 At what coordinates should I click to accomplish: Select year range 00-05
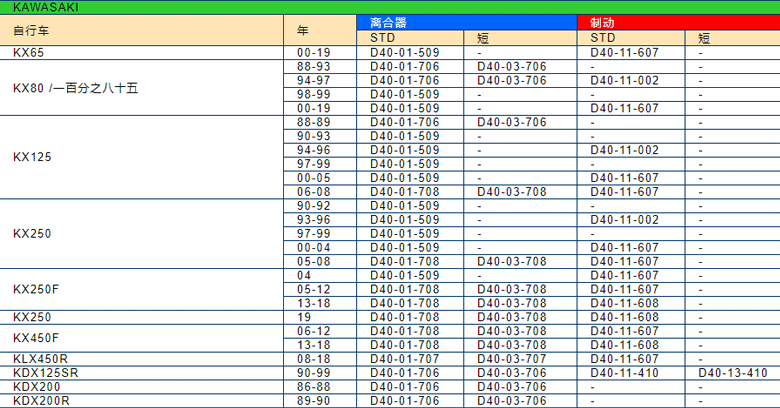coord(314,178)
